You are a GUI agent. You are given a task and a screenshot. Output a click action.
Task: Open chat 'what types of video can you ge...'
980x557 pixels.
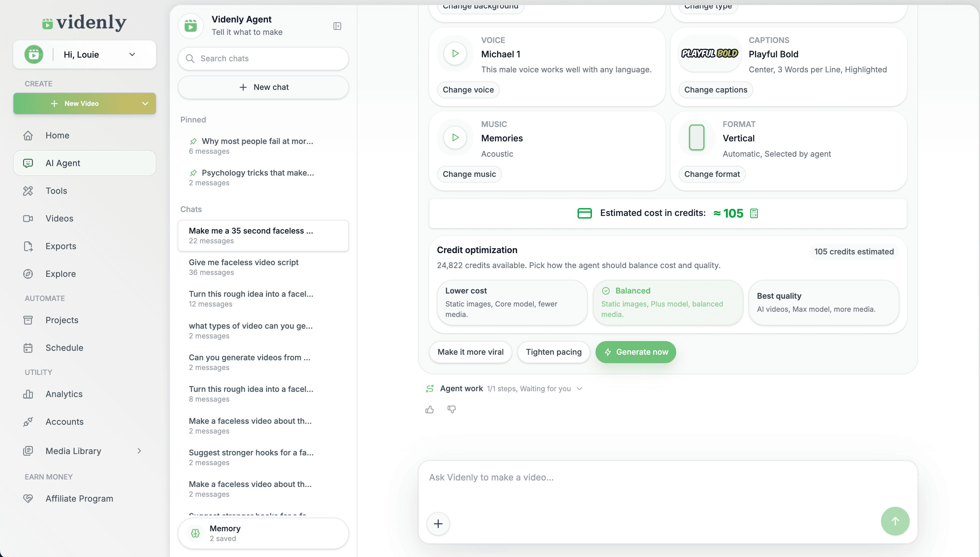(263, 331)
